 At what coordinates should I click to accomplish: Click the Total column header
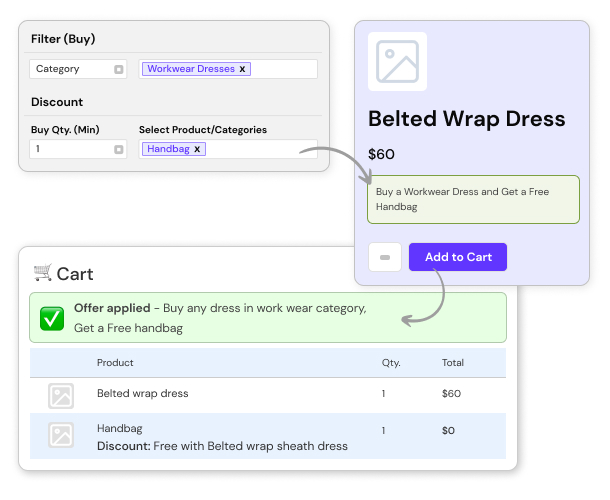point(452,362)
